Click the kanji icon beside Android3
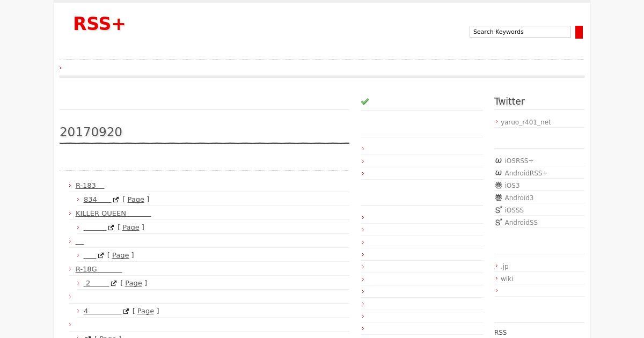The width and height of the screenshot is (644, 338). coord(499,197)
